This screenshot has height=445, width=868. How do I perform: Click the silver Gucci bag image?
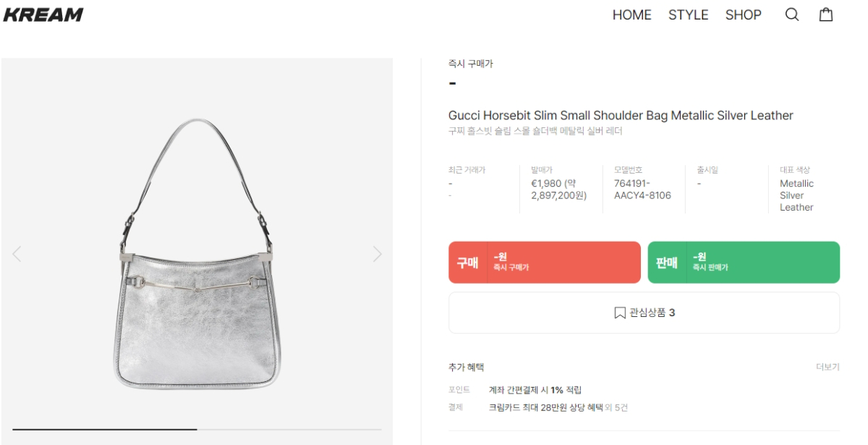196,254
